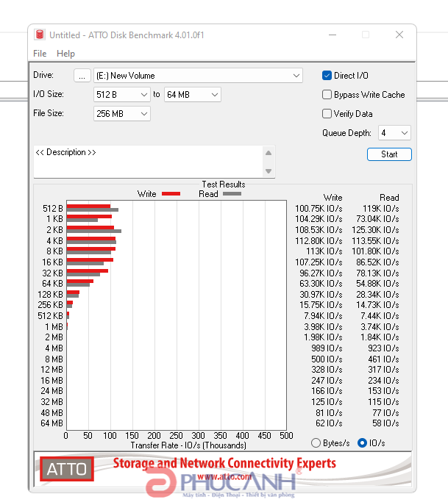Open the 64 MB maximum I/O size dropdown
The image size is (448, 502).
[192, 95]
